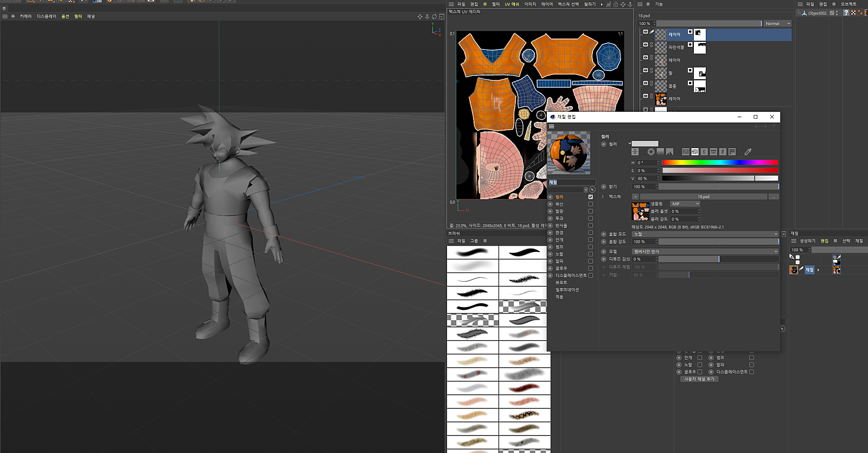Select the Object002 item in object manager

coord(817,13)
